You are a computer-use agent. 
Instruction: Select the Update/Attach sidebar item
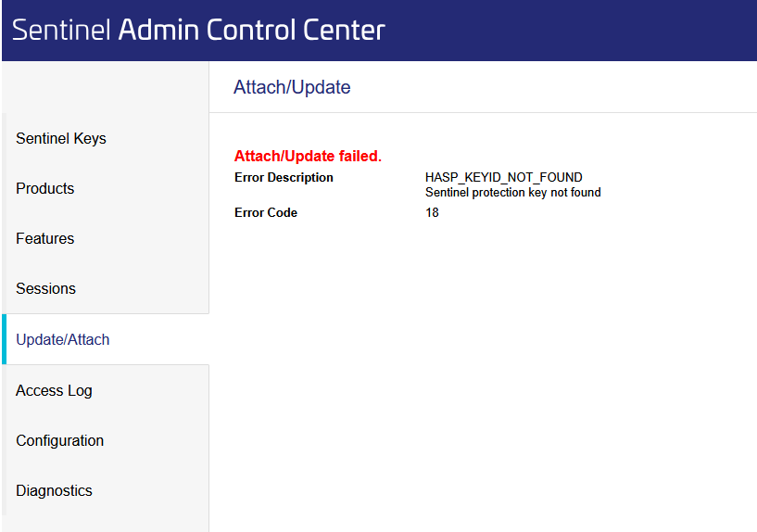tap(63, 340)
